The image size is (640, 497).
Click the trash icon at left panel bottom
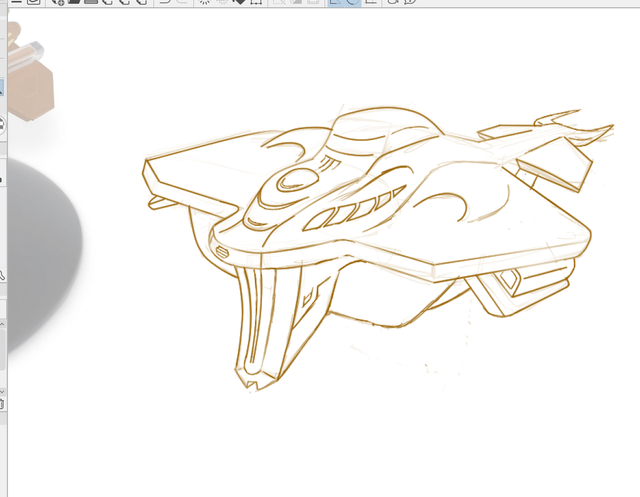coord(2,404)
